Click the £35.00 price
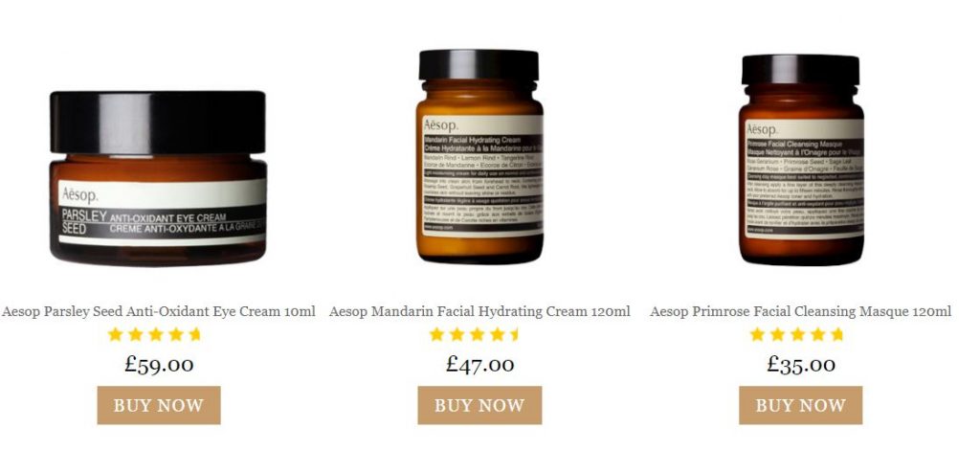The width and height of the screenshot is (980, 450). pos(801,365)
